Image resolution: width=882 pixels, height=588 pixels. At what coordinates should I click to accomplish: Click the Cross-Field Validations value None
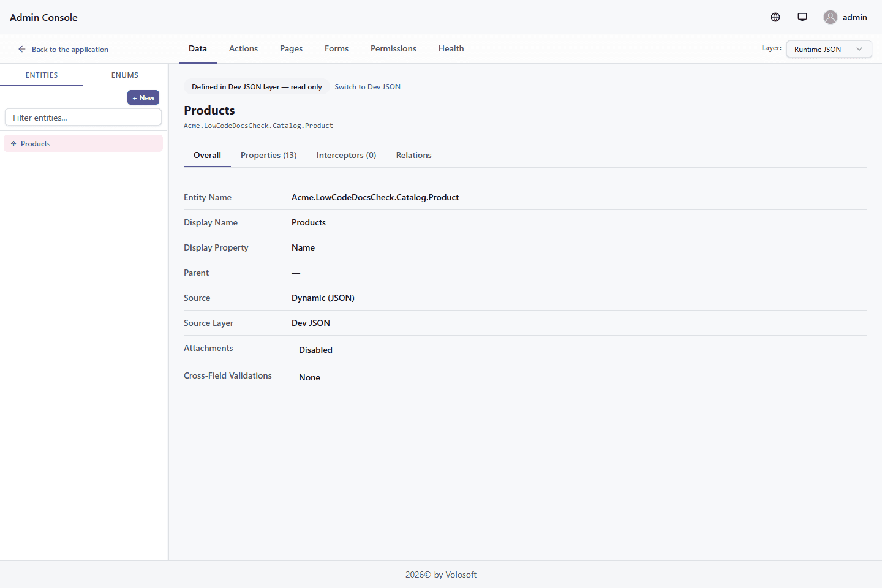click(x=309, y=377)
